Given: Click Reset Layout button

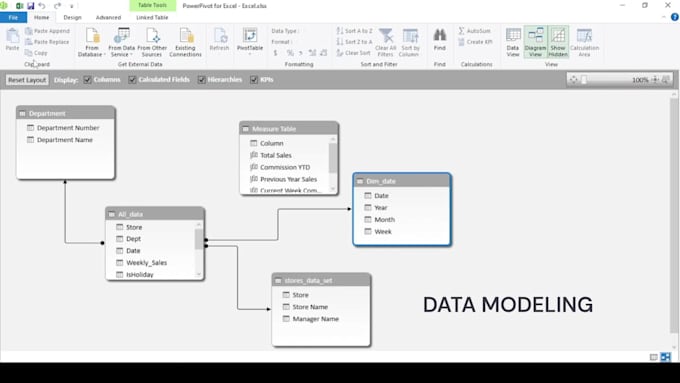Looking at the screenshot, I should 27,80.
